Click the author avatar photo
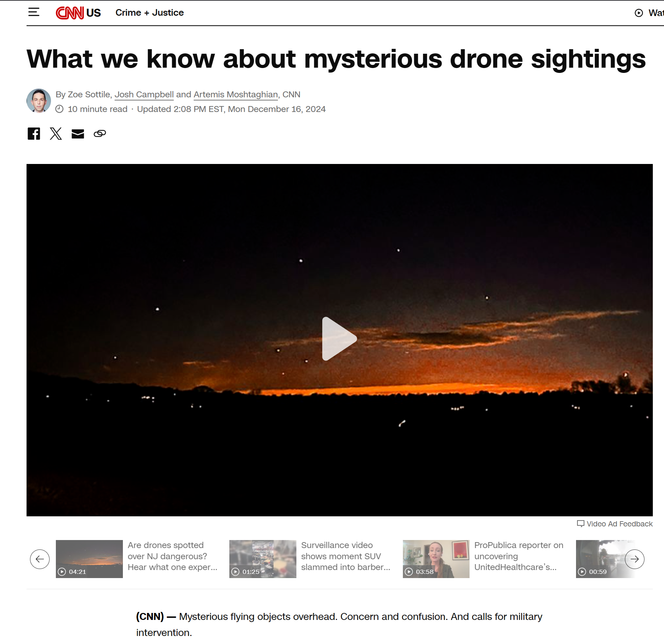 39,101
